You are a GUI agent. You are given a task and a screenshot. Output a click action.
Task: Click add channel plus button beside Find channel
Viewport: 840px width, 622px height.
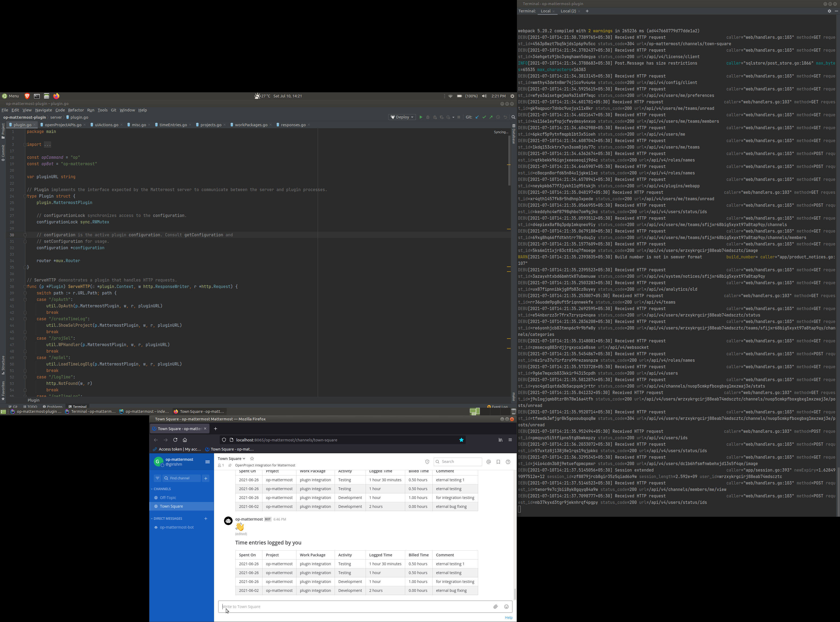(206, 478)
